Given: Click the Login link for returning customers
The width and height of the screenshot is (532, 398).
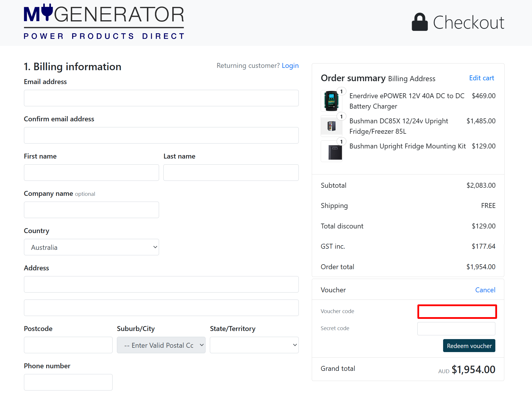Looking at the screenshot, I should [x=290, y=66].
